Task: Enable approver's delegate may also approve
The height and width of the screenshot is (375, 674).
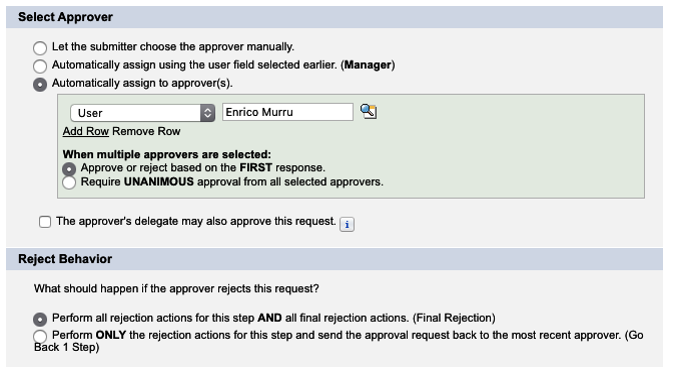Action: point(45,222)
